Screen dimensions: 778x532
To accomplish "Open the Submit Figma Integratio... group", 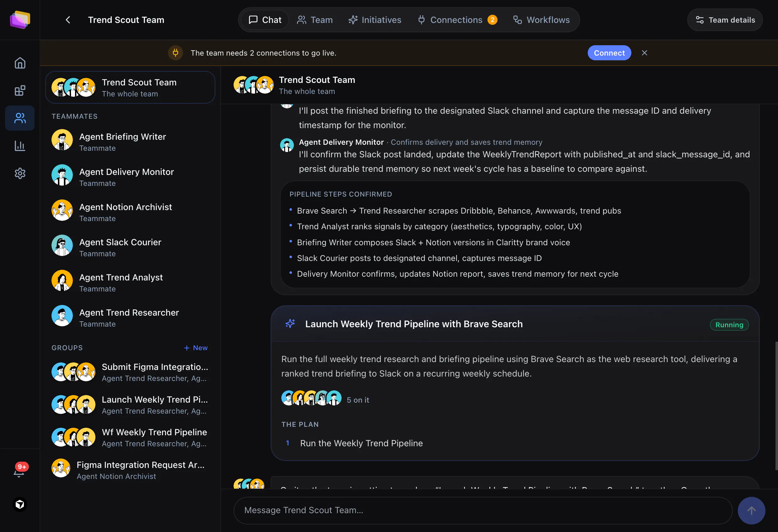I will 130,372.
